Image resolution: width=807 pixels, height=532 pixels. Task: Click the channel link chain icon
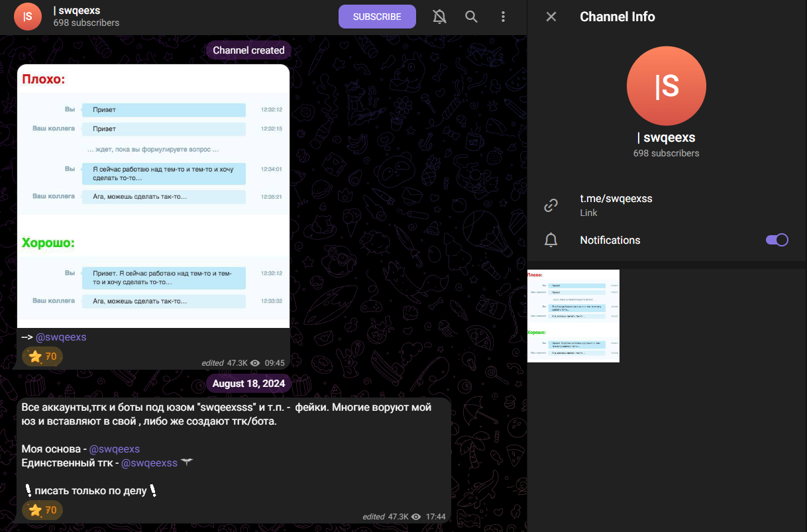coord(551,205)
